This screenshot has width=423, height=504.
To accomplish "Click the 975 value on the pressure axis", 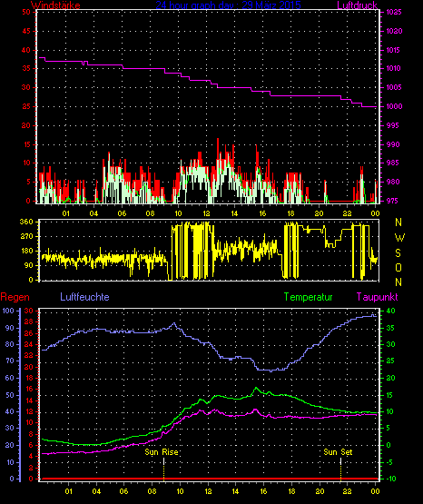I will [392, 201].
